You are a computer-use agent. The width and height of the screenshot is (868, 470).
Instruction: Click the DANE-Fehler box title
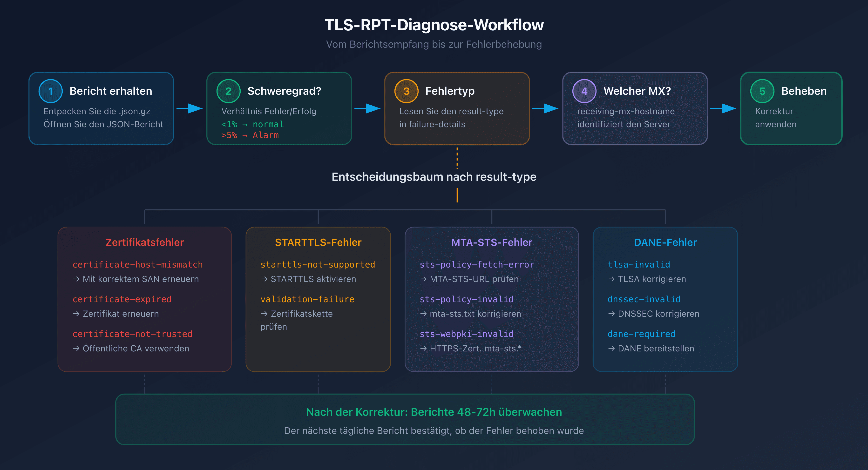point(665,242)
